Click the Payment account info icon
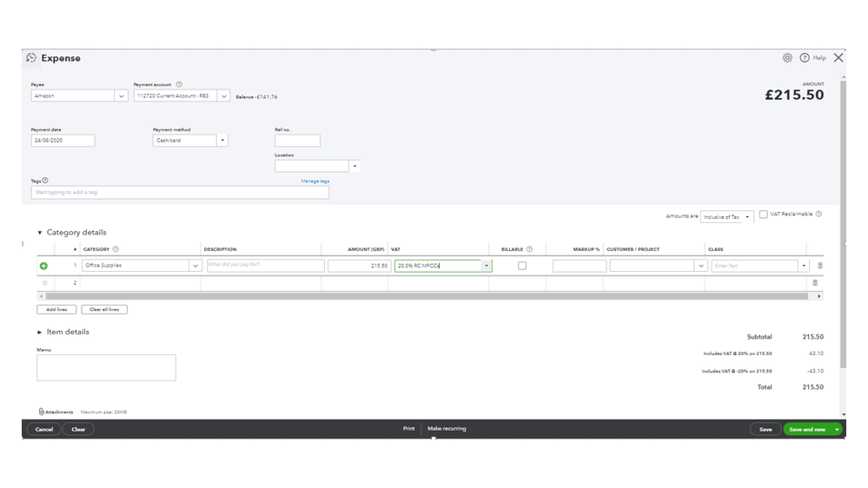This screenshot has width=868, height=488. [179, 84]
